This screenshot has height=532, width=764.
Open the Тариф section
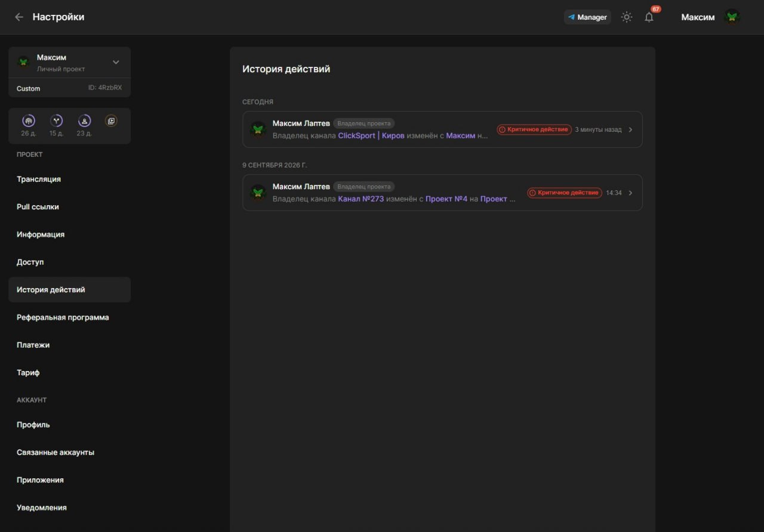(x=69, y=373)
